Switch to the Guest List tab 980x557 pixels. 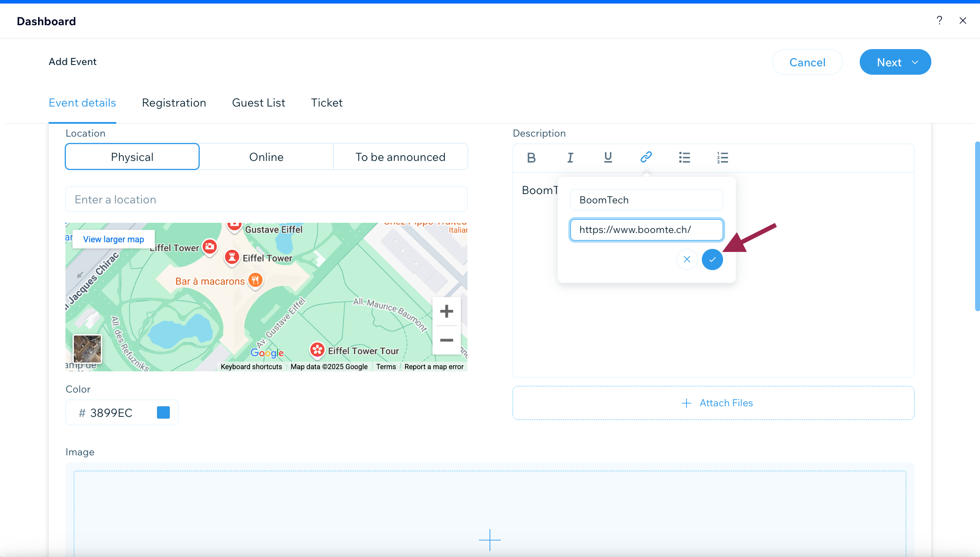tap(258, 103)
